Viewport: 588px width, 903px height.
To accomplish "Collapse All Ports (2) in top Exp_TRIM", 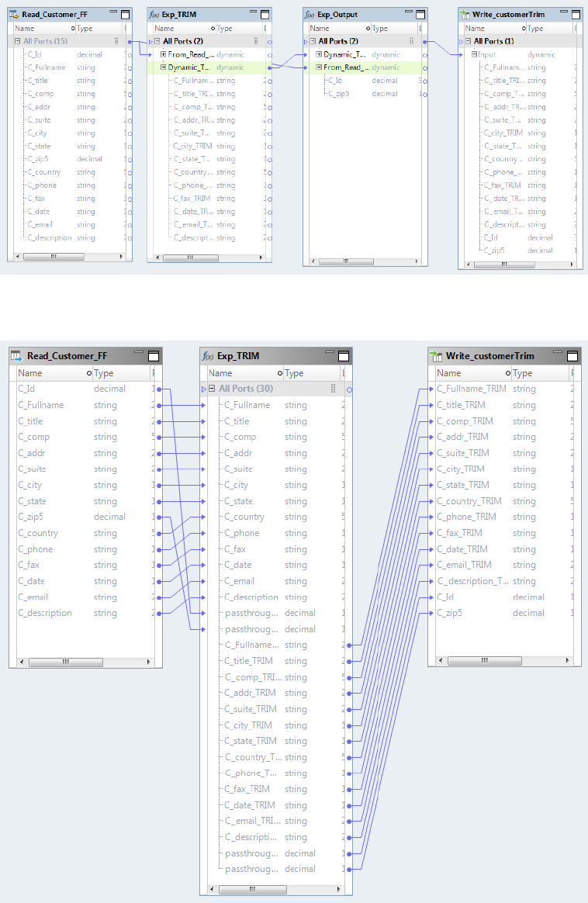I will point(157,41).
